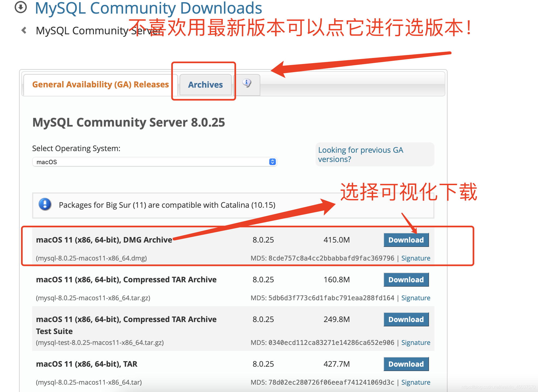Click the MySQL Community Downloads title

coord(149,8)
